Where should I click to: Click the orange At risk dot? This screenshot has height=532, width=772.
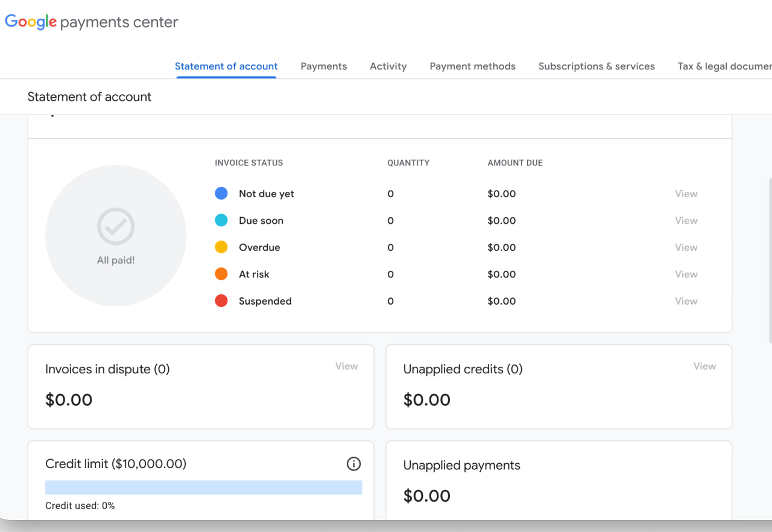(x=221, y=274)
